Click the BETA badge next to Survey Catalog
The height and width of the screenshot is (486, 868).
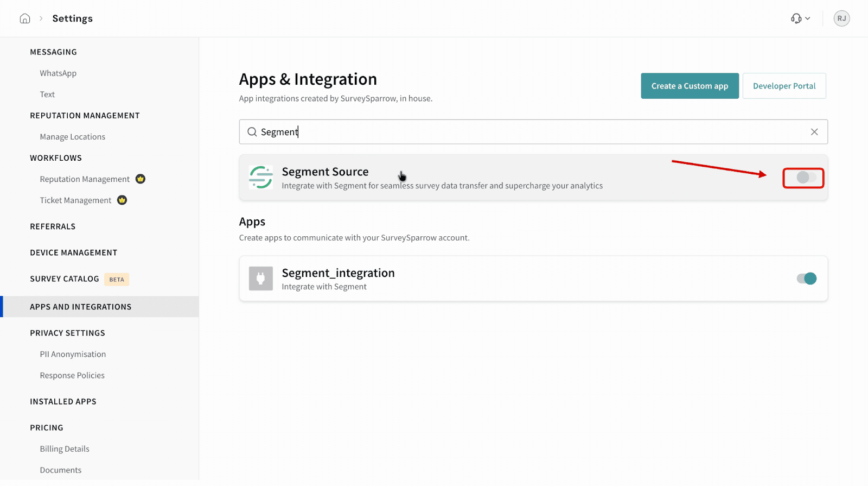coord(117,280)
